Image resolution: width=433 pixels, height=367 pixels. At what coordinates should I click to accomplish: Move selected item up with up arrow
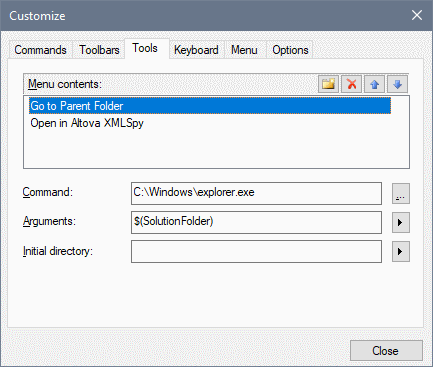coord(374,84)
